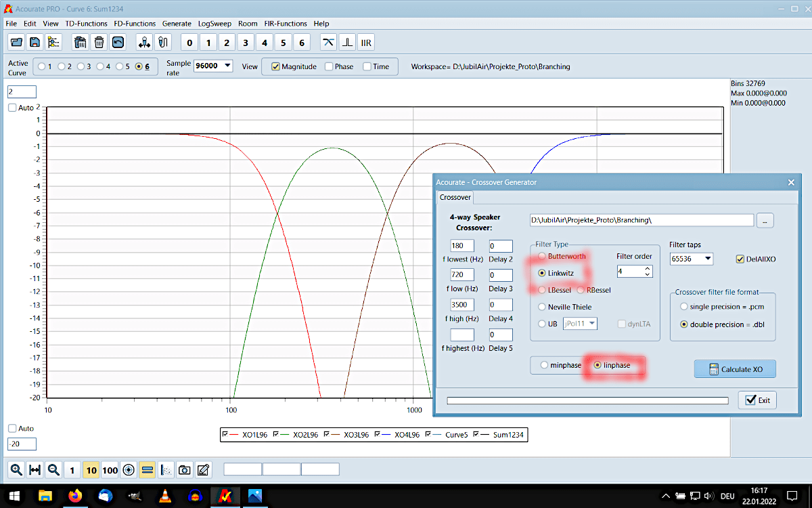Toggle XO1L96 curve visibility checkbox
812x508 pixels.
coord(226,434)
